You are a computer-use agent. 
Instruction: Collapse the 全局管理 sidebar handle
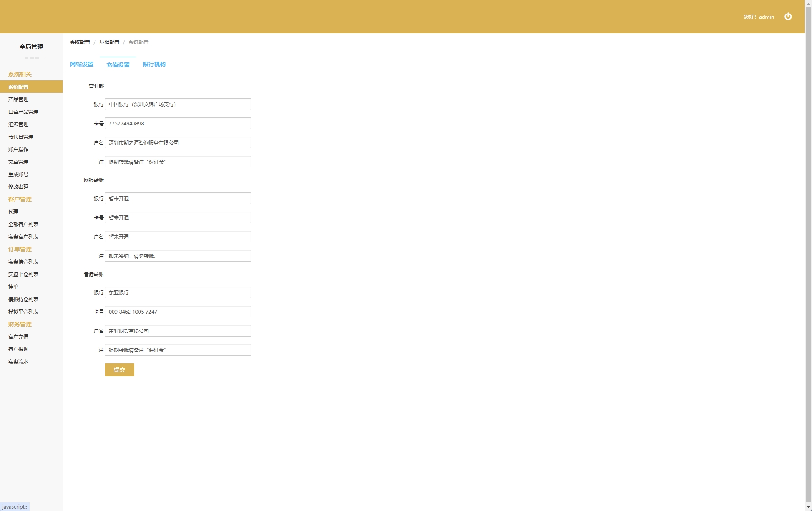click(32, 58)
